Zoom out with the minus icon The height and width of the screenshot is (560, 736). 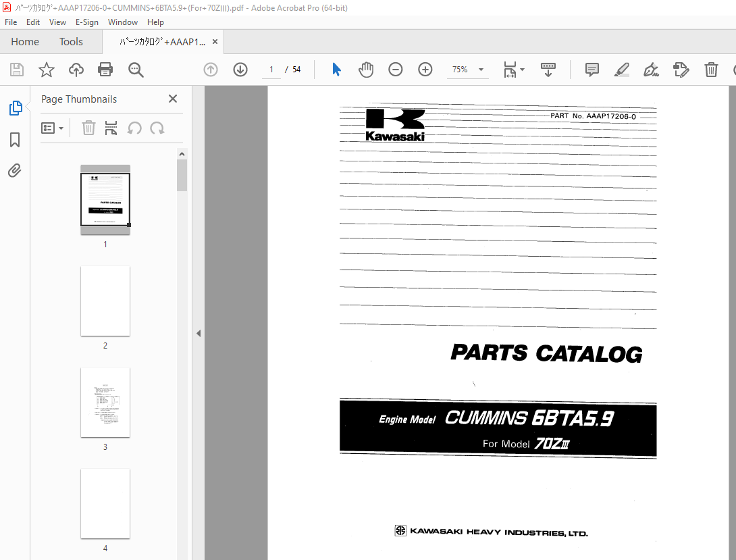396,70
